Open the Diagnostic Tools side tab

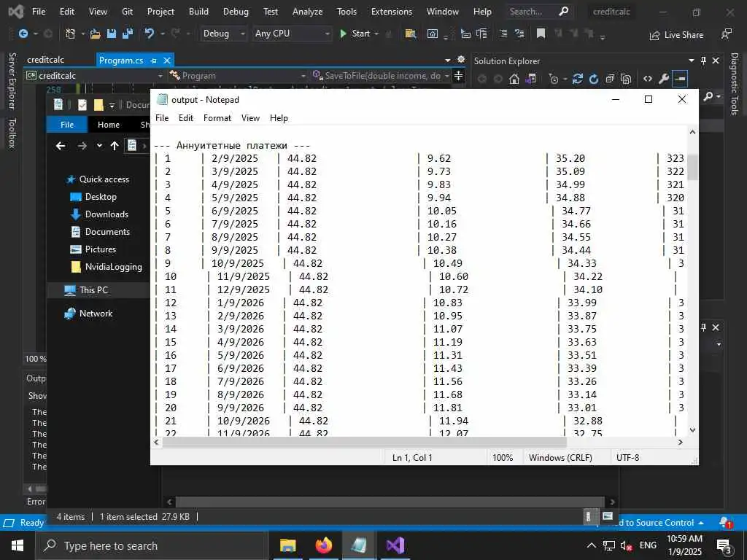point(734,85)
